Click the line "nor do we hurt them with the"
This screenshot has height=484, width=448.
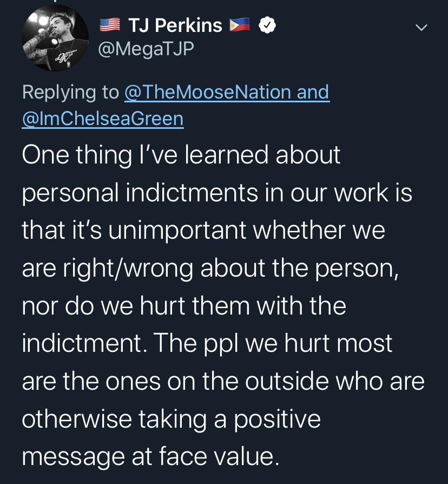(x=184, y=306)
